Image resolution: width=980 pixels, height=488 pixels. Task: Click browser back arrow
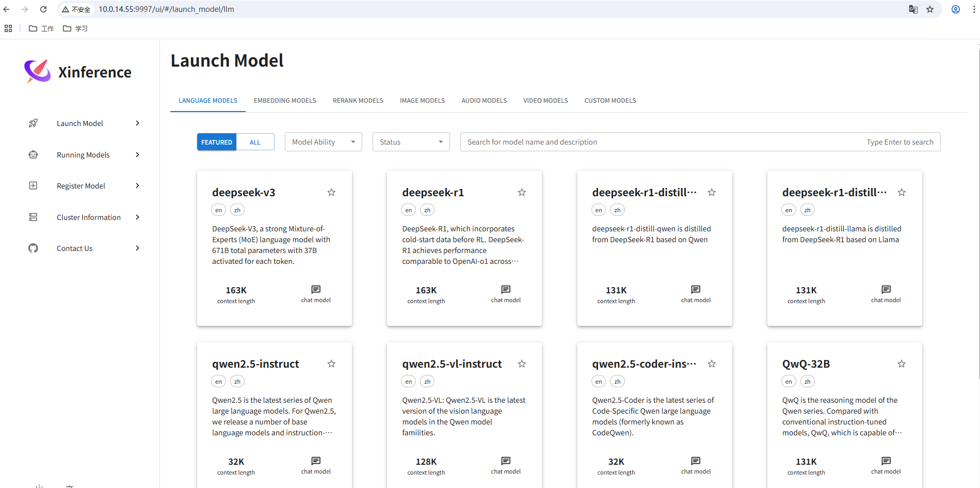click(7, 9)
